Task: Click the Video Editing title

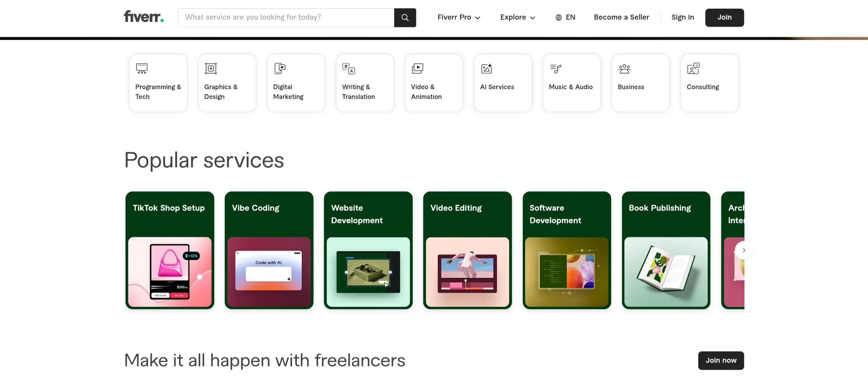Action: pyautogui.click(x=456, y=208)
